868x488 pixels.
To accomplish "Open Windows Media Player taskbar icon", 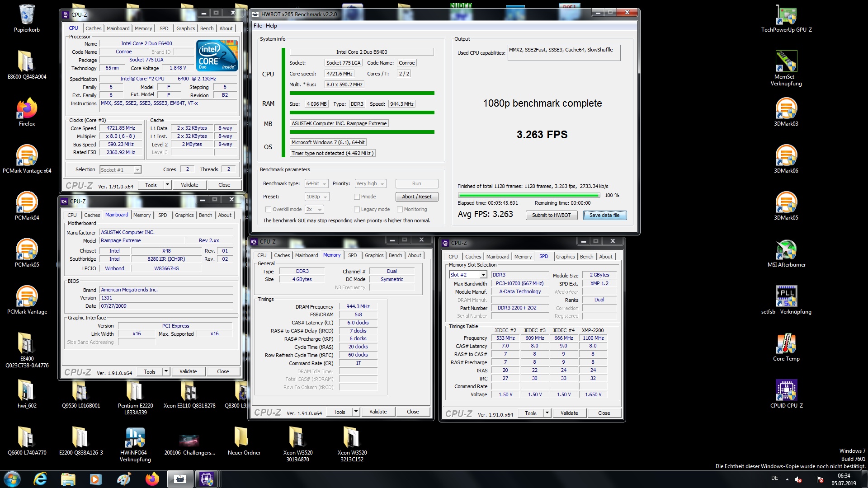I will (x=96, y=479).
